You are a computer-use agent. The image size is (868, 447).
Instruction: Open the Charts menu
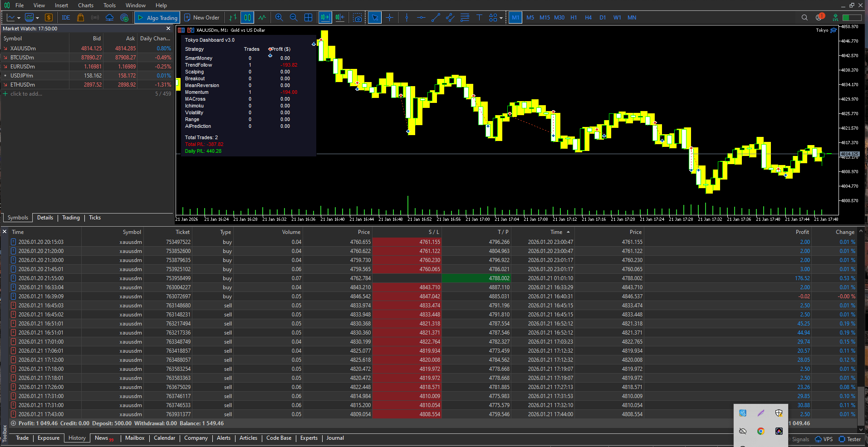click(x=85, y=5)
